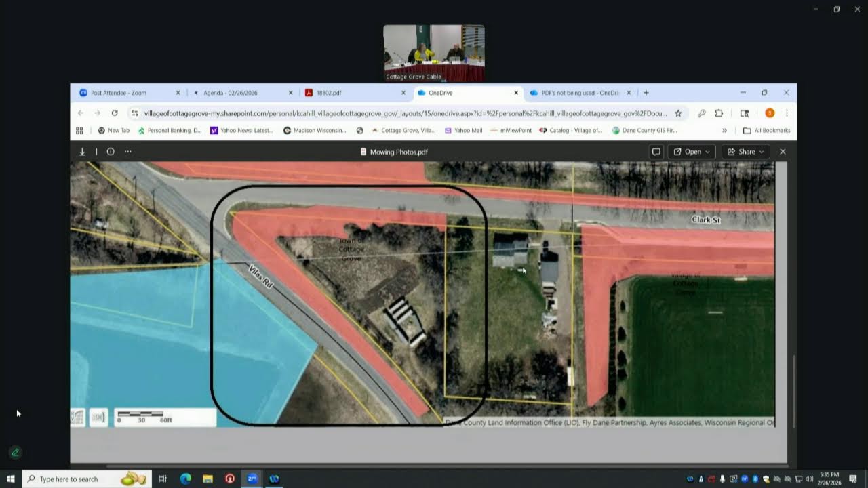This screenshot has height=488, width=868.
Task: Open the Madison Wisconsin bookmark
Action: point(315,130)
